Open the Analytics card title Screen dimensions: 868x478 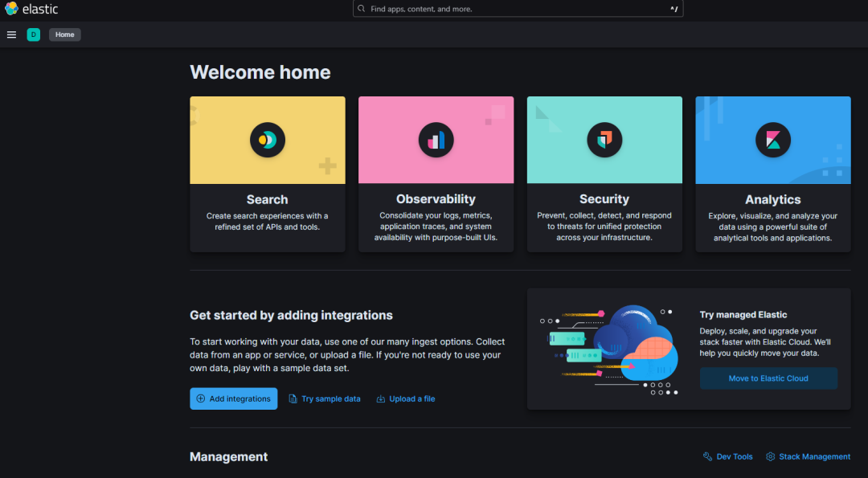(x=773, y=199)
